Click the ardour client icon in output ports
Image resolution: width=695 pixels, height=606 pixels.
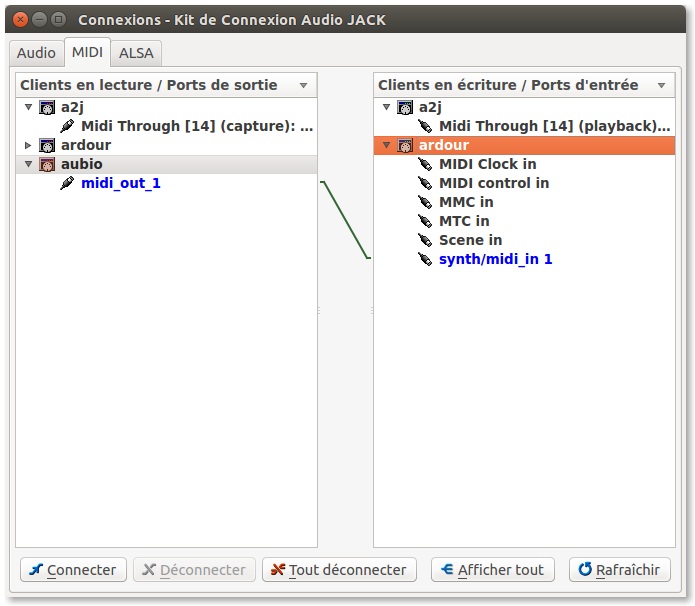[47, 145]
